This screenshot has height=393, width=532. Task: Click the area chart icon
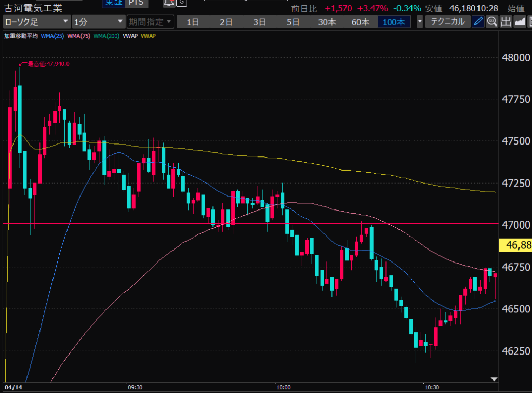520,21
